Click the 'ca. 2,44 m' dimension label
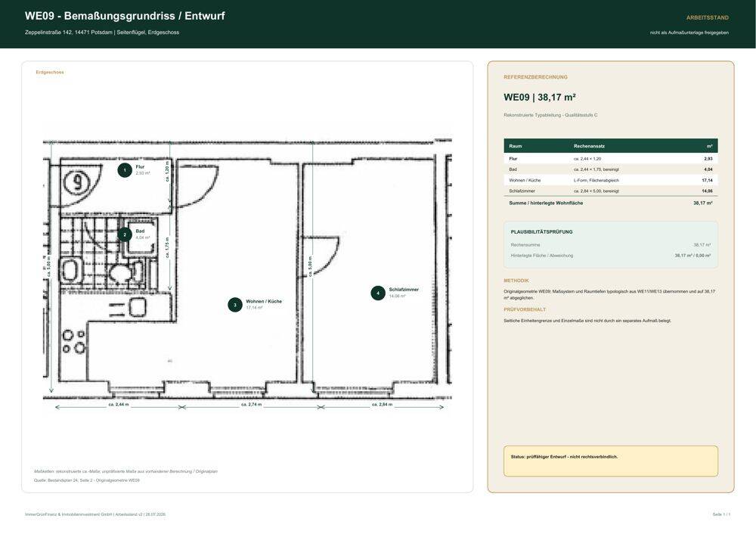 119,405
